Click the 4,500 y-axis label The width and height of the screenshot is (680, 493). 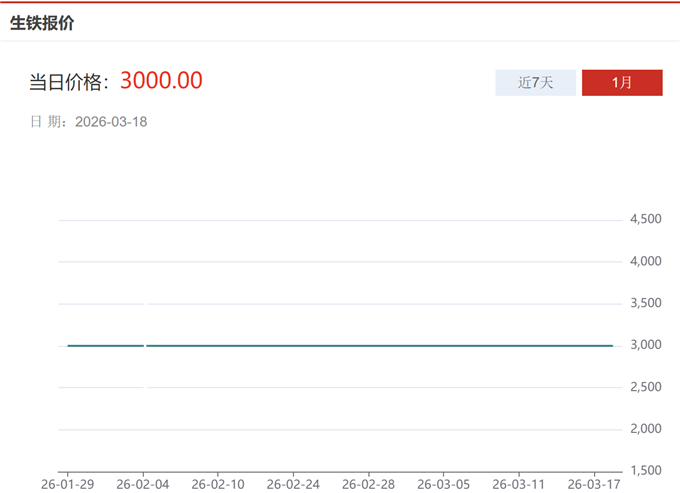click(x=644, y=219)
